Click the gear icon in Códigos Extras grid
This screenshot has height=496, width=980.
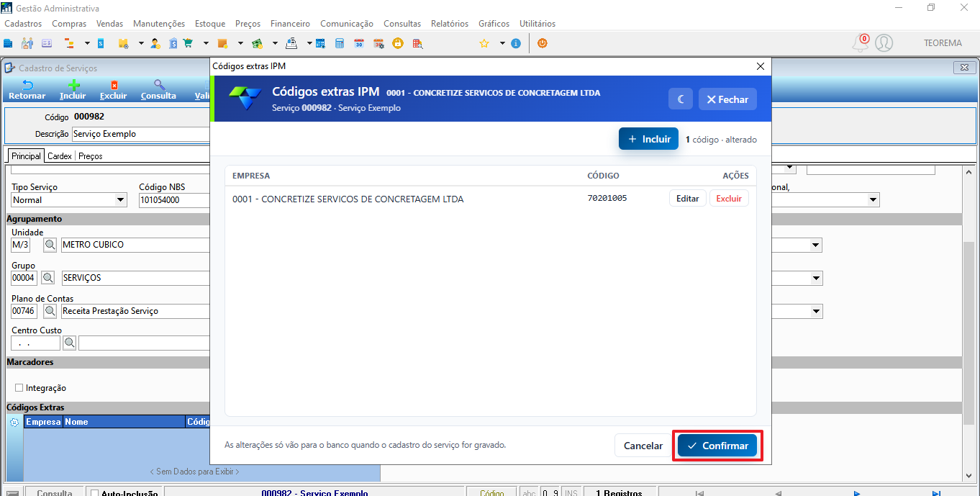tap(14, 422)
